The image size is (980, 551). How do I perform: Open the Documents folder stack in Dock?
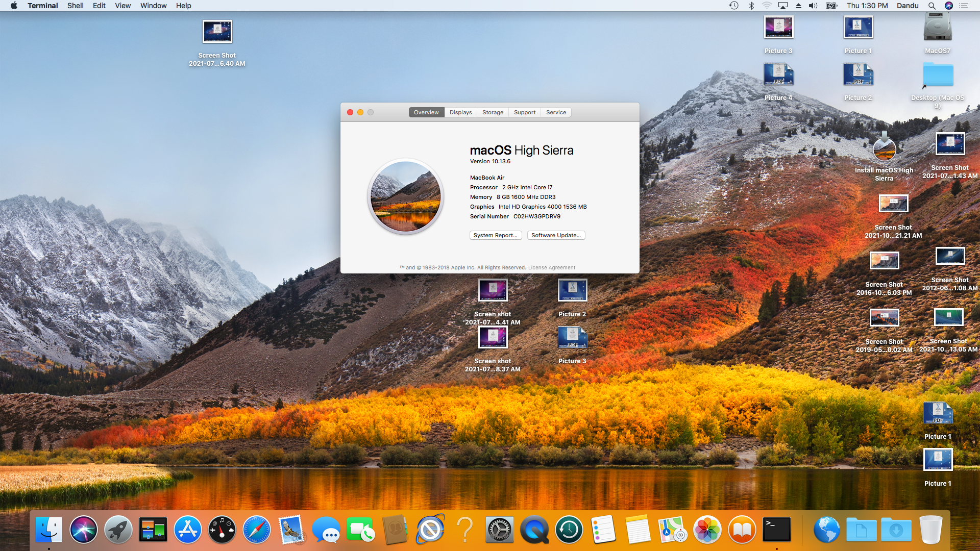pyautogui.click(x=862, y=530)
